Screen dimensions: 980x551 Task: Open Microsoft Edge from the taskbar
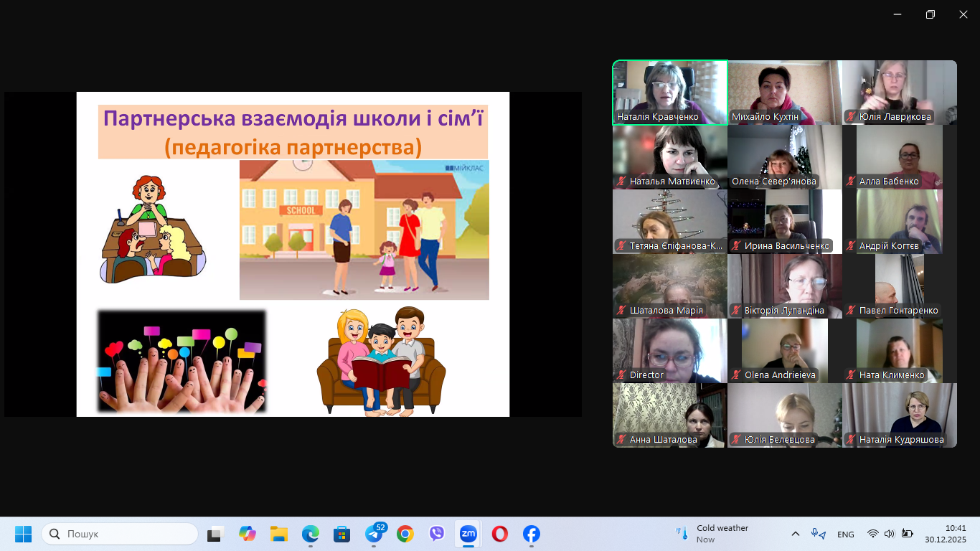point(311,534)
